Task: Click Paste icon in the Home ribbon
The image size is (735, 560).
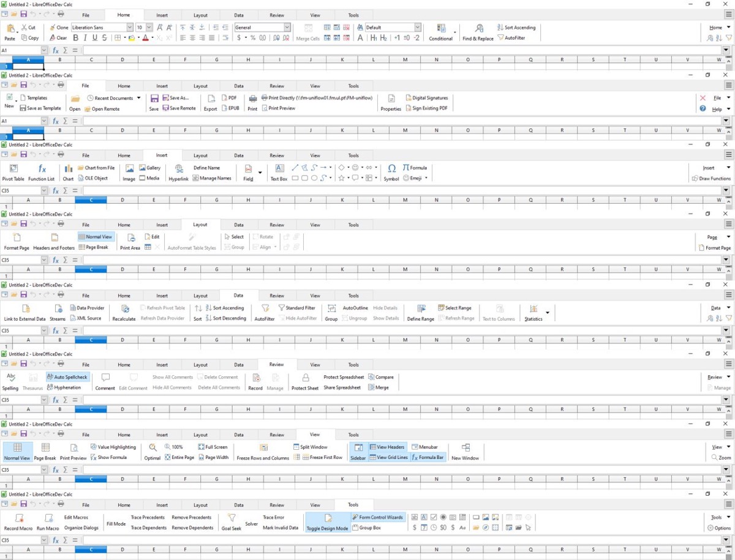Action: [x=10, y=28]
